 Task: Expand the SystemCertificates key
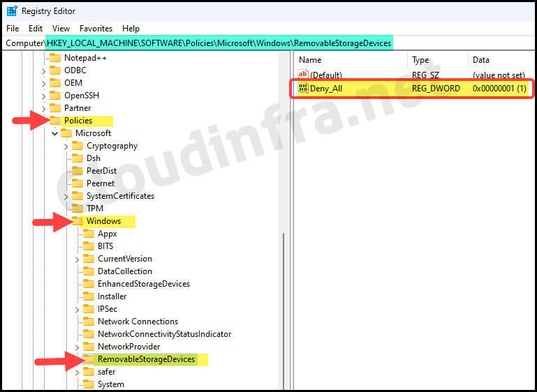66,197
